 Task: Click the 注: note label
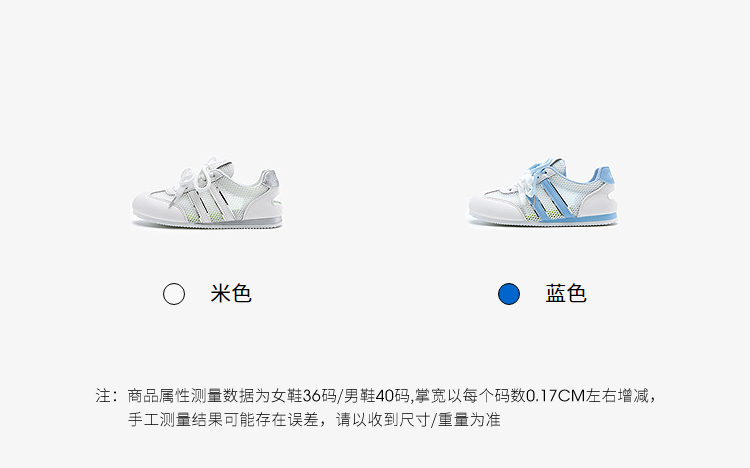(x=106, y=396)
